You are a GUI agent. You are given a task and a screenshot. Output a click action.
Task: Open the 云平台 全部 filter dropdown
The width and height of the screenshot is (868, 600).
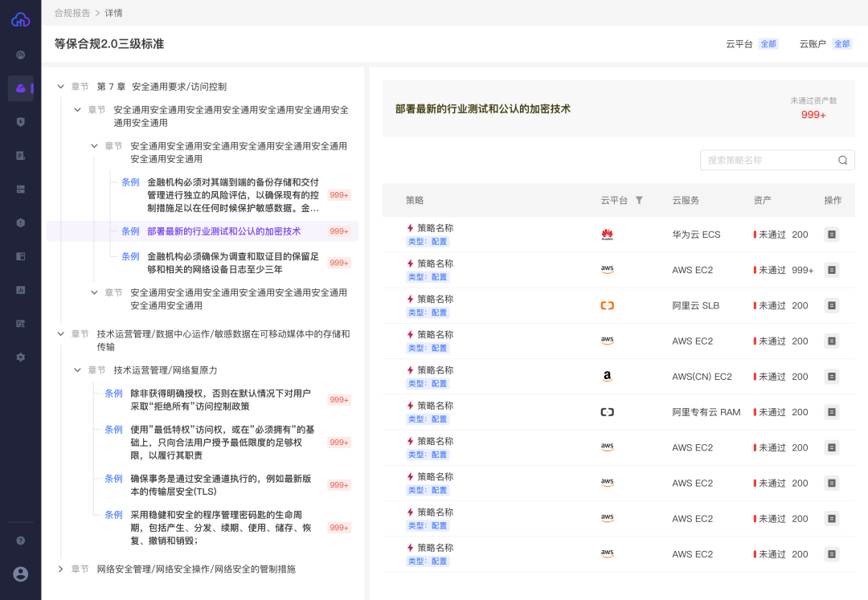pyautogui.click(x=768, y=44)
